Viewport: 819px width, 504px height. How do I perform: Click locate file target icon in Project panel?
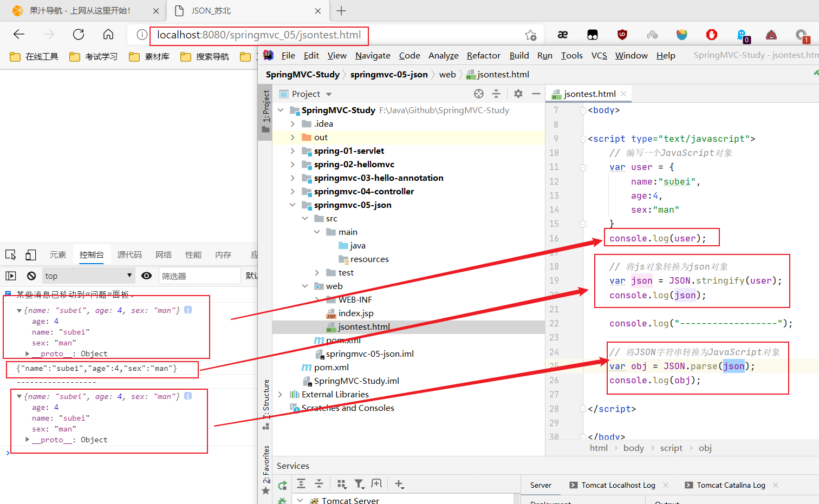pos(478,94)
